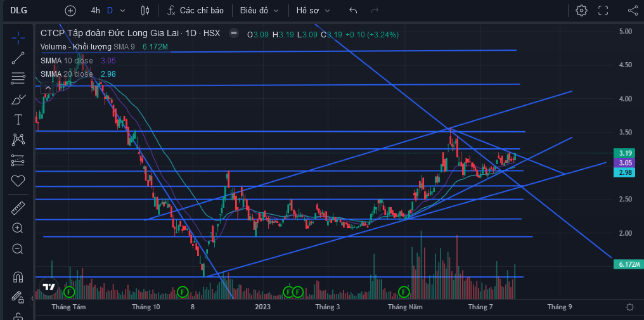The image size is (644, 320).
Task: Zoom out with the magnifier minus tool
Action: pos(18,248)
